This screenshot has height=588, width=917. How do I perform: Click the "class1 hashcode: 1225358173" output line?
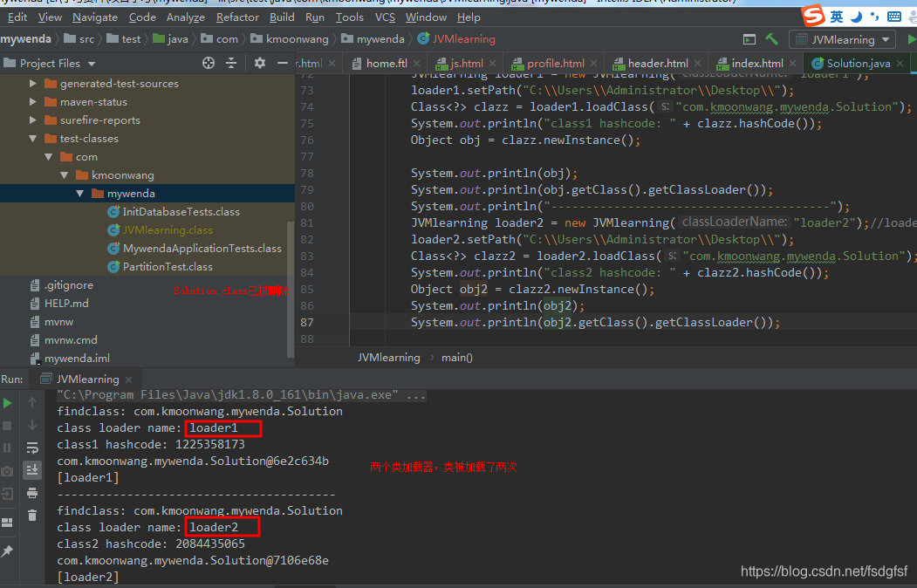tap(151, 445)
